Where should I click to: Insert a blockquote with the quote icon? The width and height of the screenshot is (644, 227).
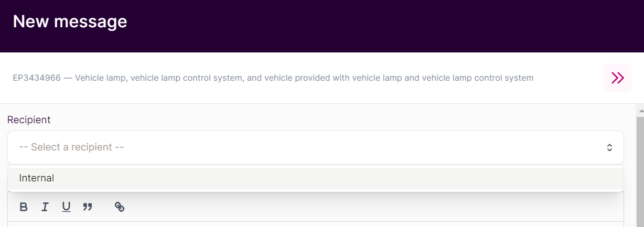pos(88,207)
